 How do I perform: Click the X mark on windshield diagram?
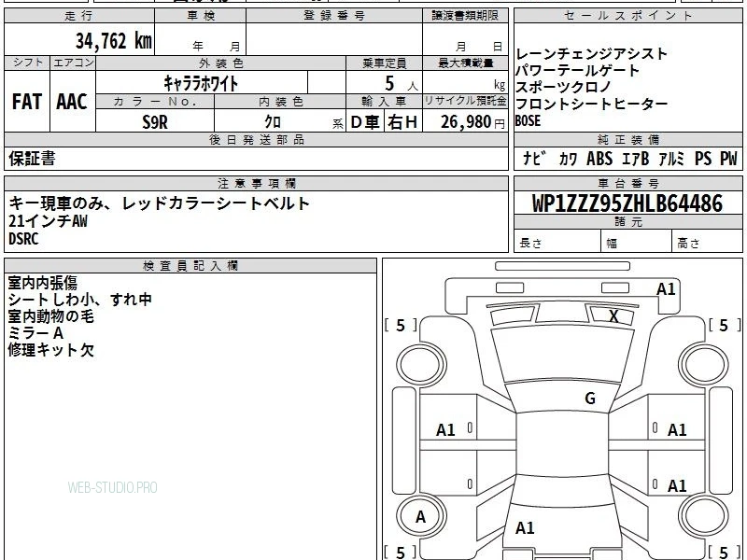pyautogui.click(x=613, y=315)
